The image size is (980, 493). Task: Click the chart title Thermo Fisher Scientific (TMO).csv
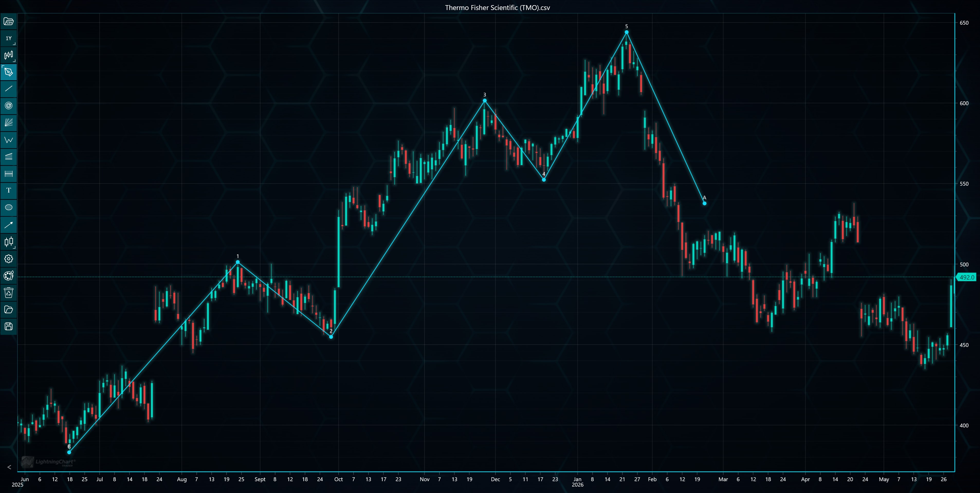pos(498,8)
